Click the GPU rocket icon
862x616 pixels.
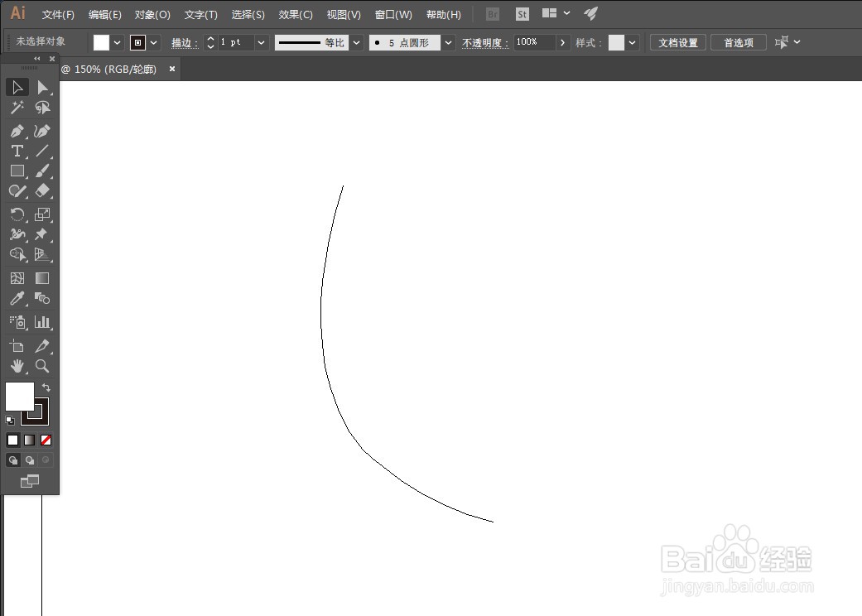pos(591,14)
